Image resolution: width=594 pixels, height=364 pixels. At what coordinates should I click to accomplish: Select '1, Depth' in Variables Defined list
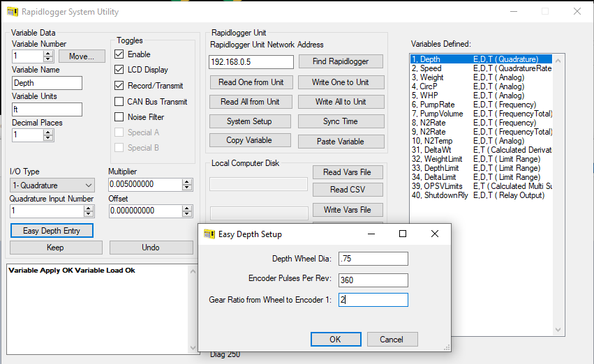click(482, 59)
